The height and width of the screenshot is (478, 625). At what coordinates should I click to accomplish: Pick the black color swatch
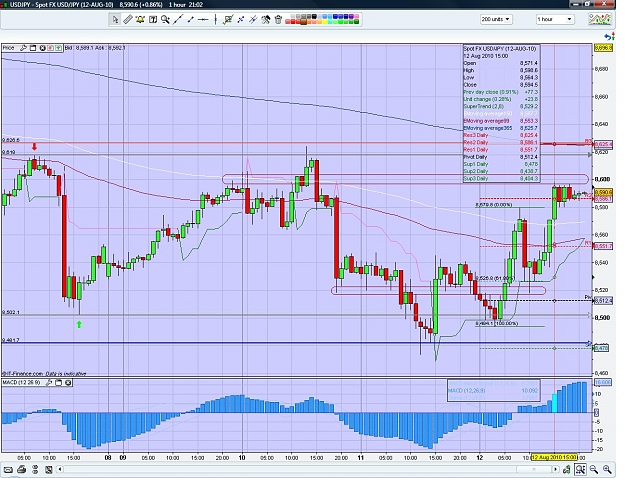tap(315, 17)
